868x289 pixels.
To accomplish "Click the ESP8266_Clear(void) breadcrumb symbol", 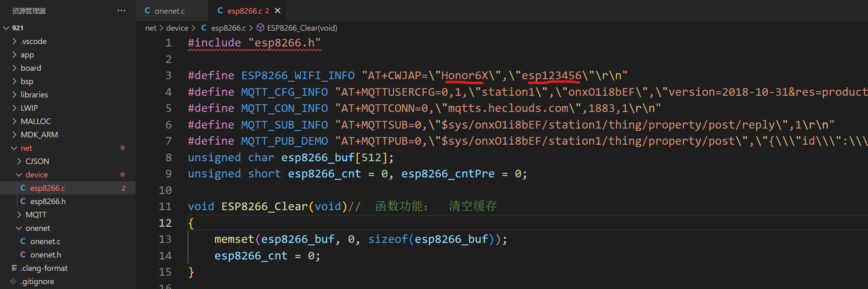I will pos(302,28).
